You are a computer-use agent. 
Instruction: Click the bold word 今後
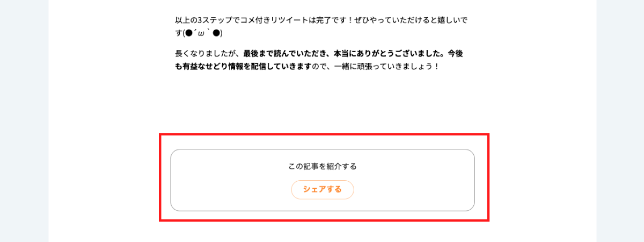tap(455, 54)
